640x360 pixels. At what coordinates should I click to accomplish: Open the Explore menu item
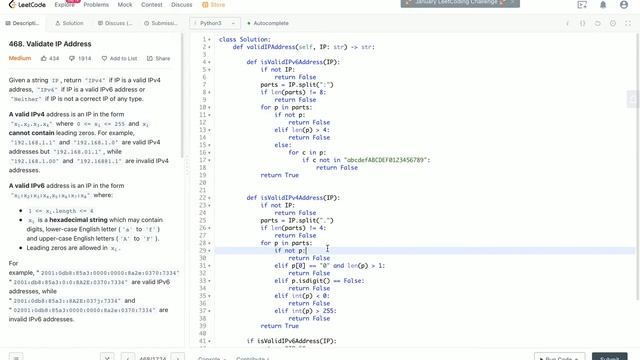pos(64,5)
